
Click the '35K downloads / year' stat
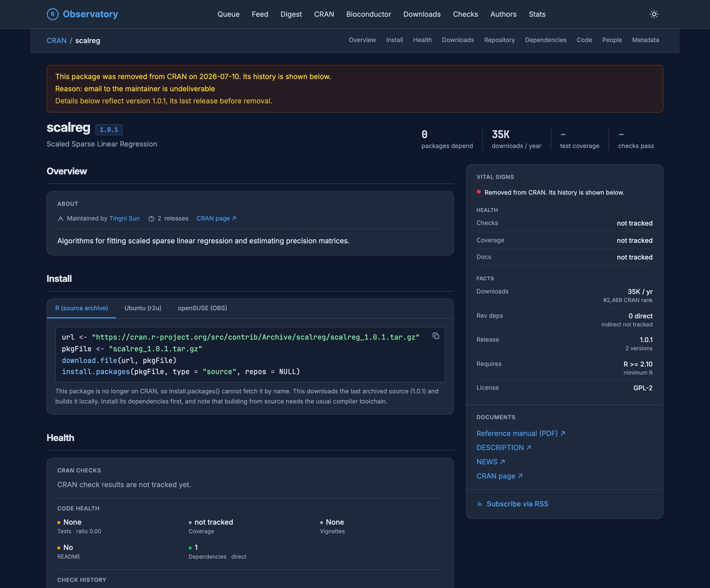click(516, 139)
